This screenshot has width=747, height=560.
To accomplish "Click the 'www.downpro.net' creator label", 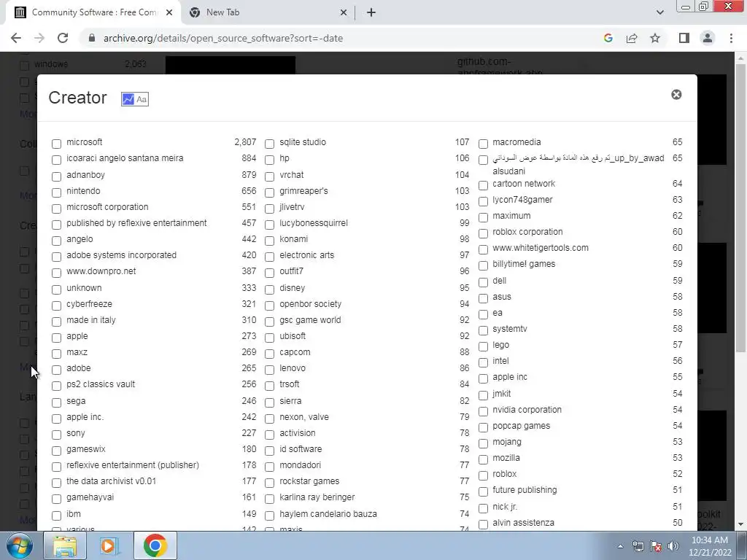I will (x=101, y=271).
